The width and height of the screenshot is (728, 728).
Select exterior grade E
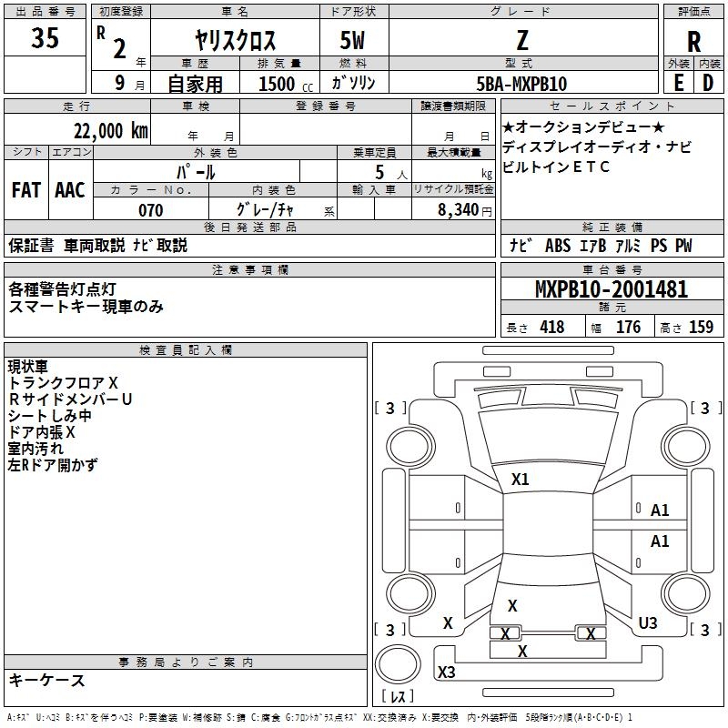[x=678, y=83]
